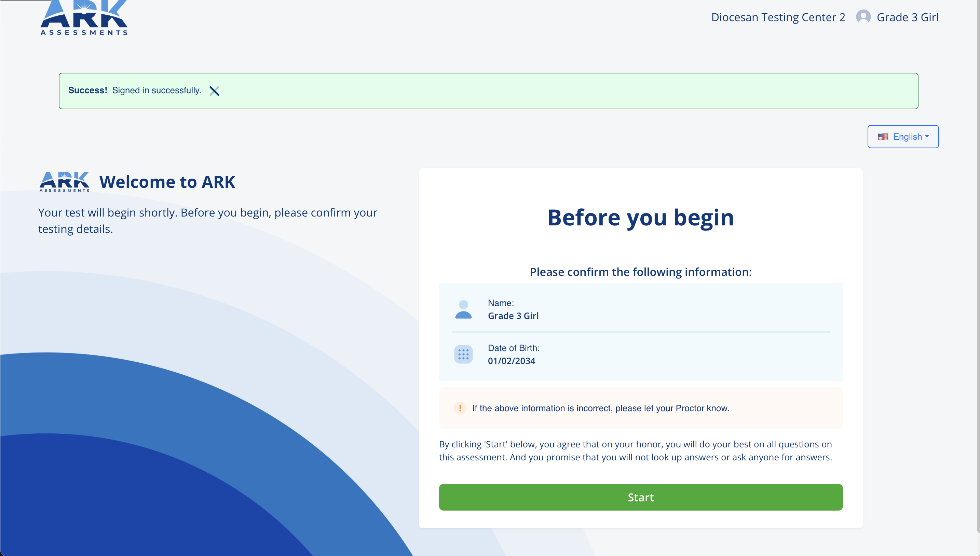Click the US flag icon in language selector
This screenshot has height=556, width=980.
click(x=883, y=137)
